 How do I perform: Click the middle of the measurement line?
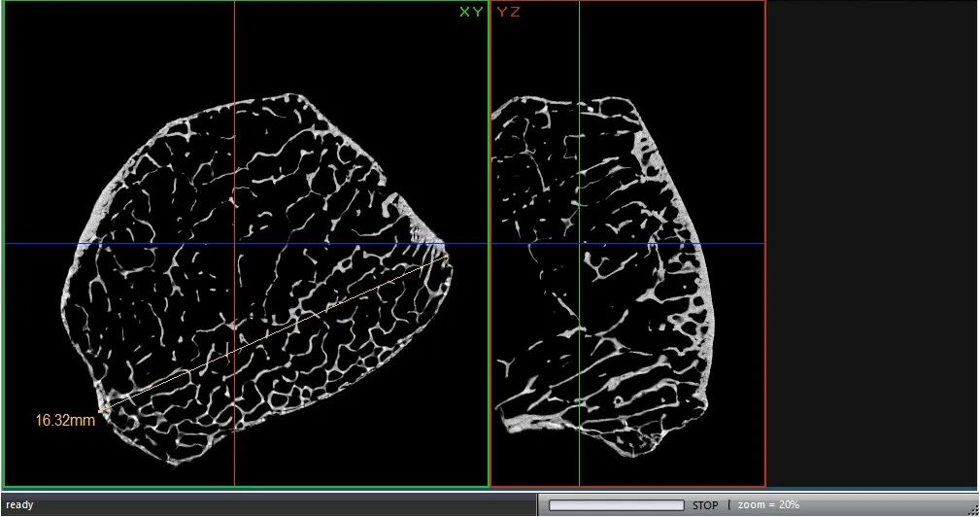pyautogui.click(x=274, y=333)
